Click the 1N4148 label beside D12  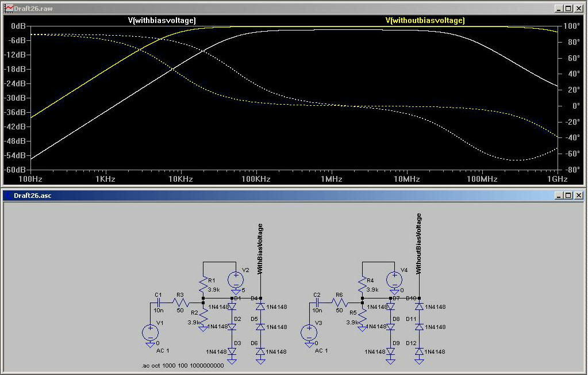pyautogui.click(x=435, y=352)
